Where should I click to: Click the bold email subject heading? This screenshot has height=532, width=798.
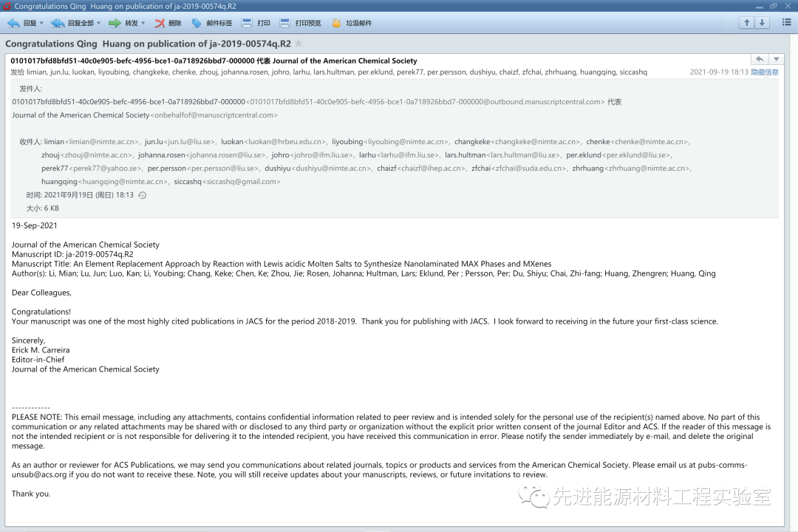pos(148,44)
